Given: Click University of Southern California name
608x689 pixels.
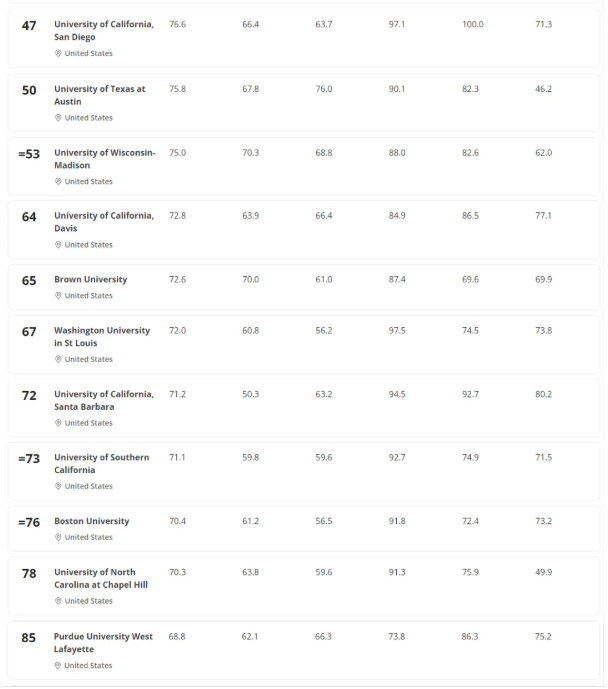Looking at the screenshot, I should pos(101,463).
